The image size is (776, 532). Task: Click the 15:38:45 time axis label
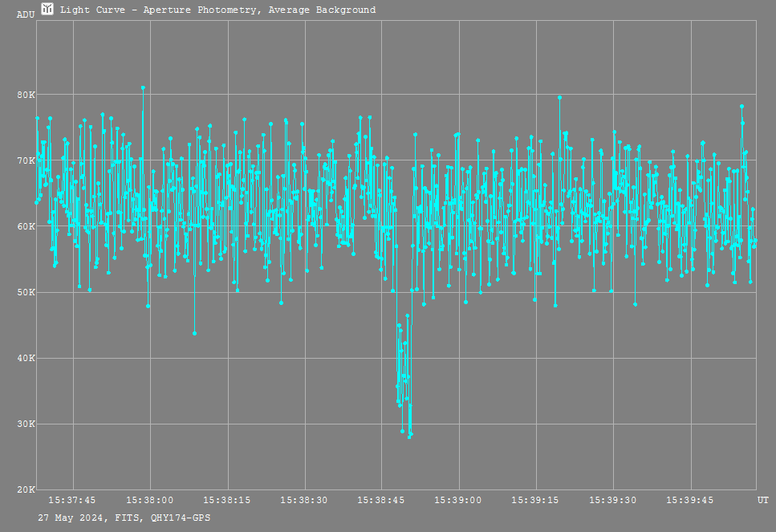click(x=381, y=501)
